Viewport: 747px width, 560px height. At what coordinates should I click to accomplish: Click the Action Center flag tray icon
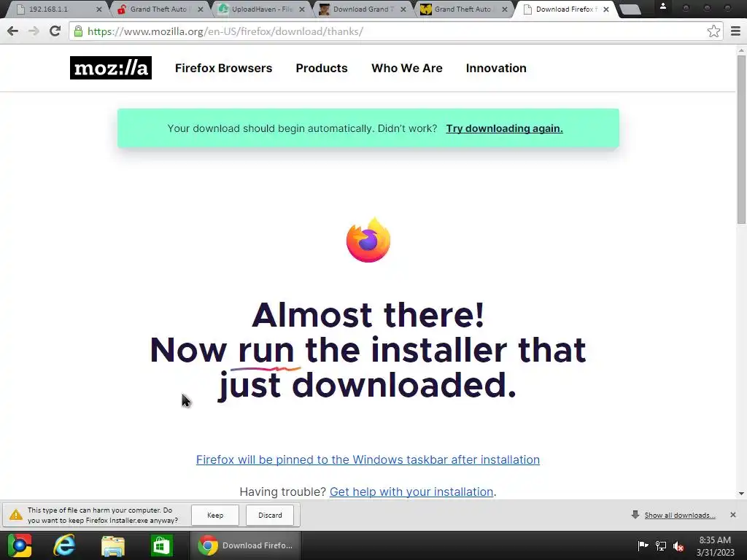pos(643,545)
